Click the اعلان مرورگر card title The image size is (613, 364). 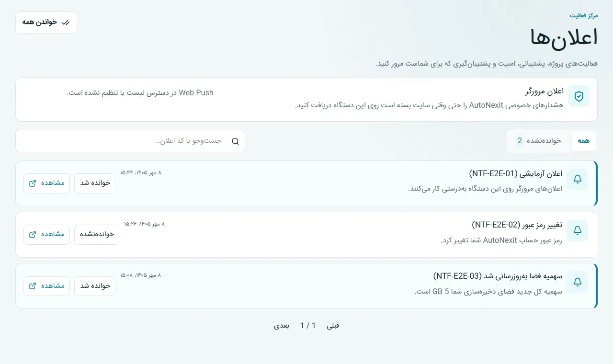[545, 91]
